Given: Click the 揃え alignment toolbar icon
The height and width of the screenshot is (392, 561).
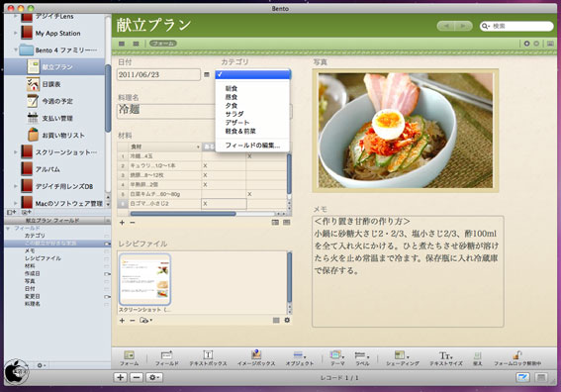Looking at the screenshot, I should pos(477,358).
